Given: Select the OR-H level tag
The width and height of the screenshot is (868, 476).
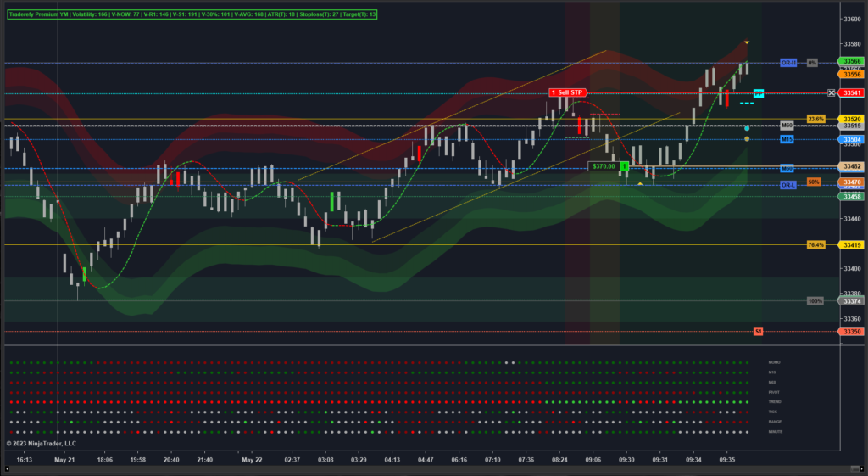Looking at the screenshot, I should click(788, 63).
